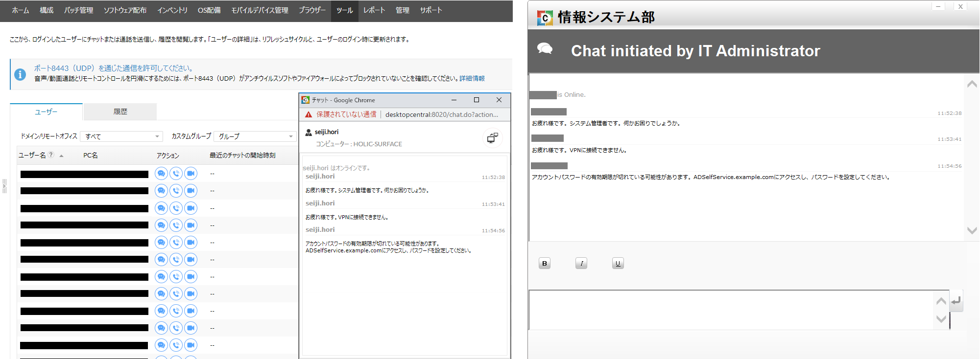Viewport: 980px width, 359px height.
Task: Click the chat icon in the first user row
Action: point(161,174)
